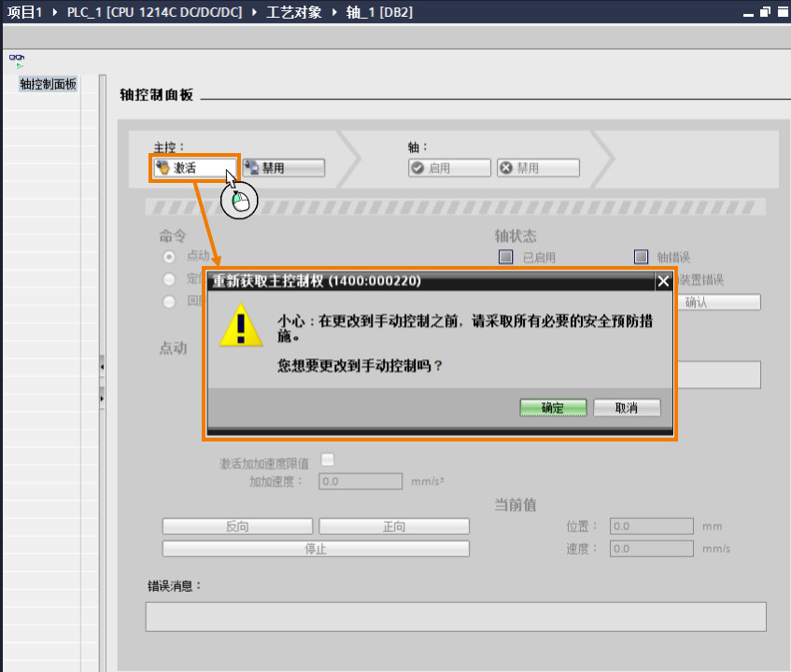Toggle the 激活加加速度限值 checkbox
791x672 pixels.
coord(328,459)
